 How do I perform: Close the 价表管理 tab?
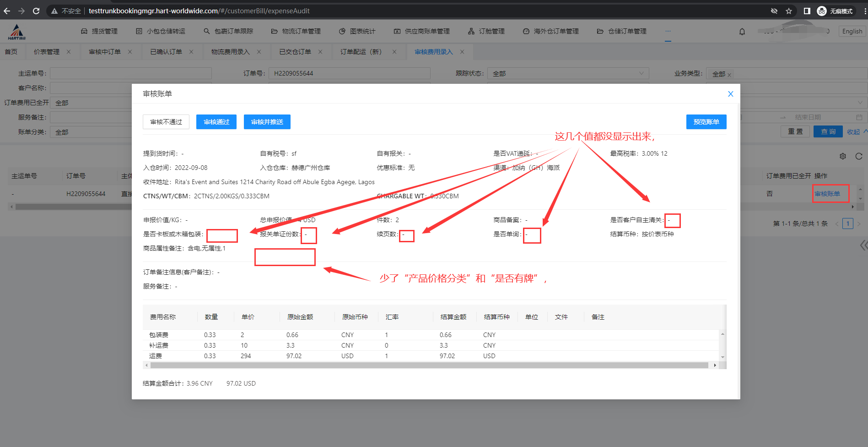(69, 52)
